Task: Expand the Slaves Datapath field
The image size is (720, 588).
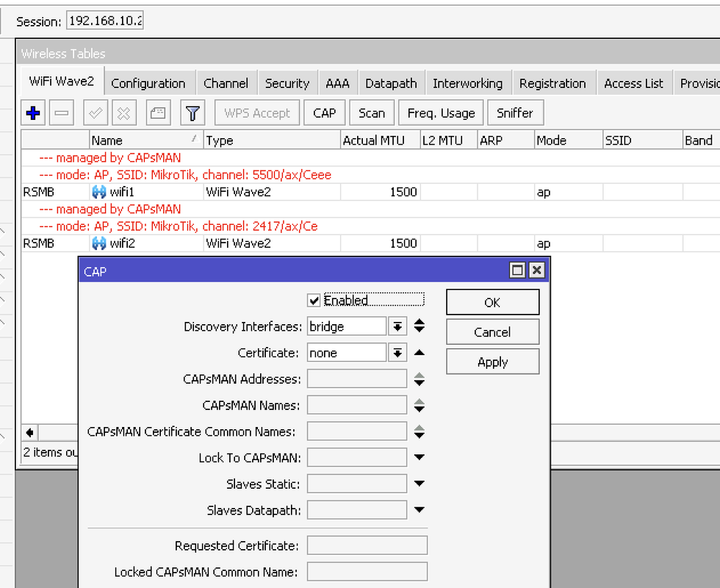Action: pos(419,509)
